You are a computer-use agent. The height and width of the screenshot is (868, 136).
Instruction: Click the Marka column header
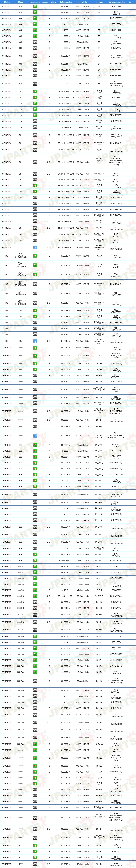tap(6, 2)
